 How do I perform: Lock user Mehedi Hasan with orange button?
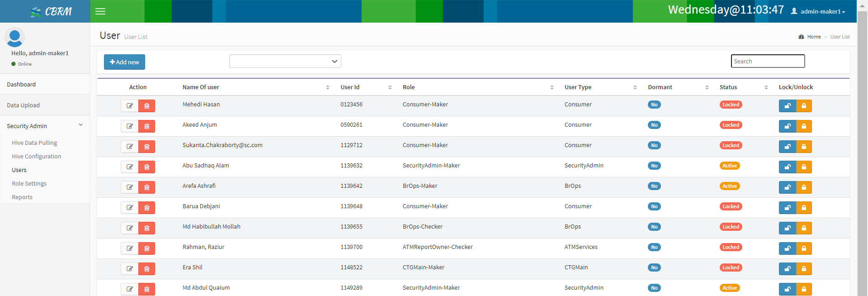point(804,106)
